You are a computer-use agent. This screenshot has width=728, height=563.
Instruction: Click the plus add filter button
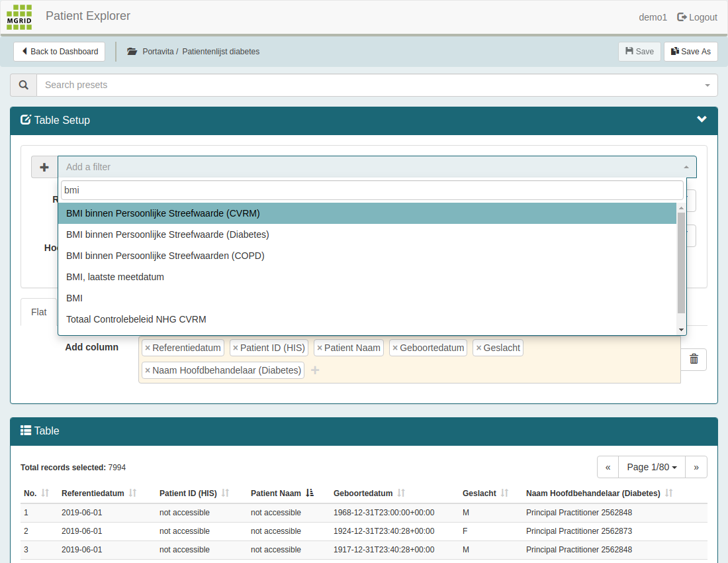pos(44,167)
